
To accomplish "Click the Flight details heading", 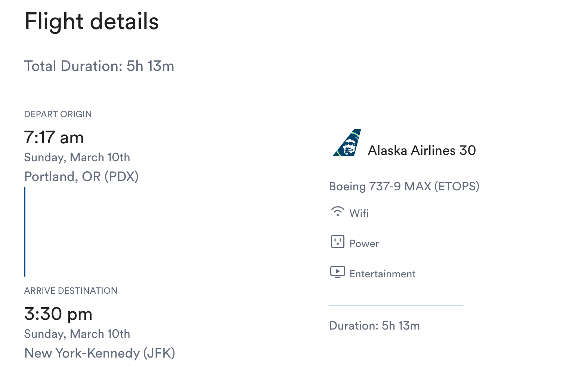I will [92, 21].
